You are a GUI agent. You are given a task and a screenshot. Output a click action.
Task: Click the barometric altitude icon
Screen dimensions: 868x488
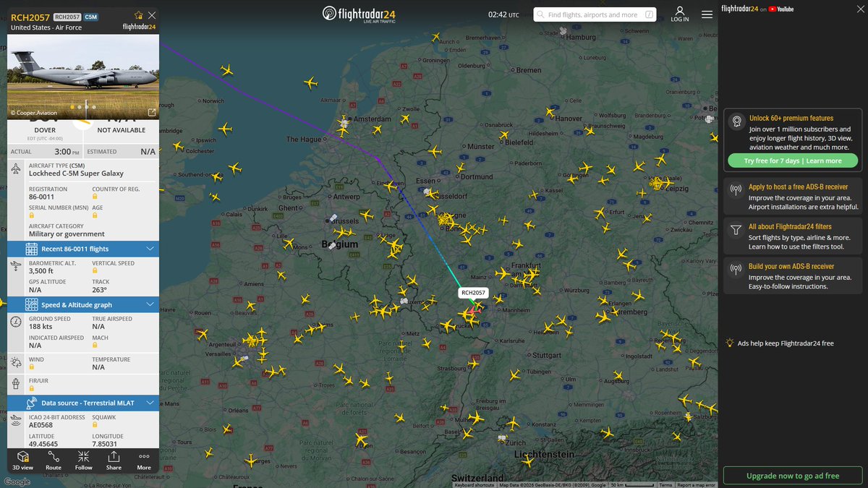[x=17, y=266]
